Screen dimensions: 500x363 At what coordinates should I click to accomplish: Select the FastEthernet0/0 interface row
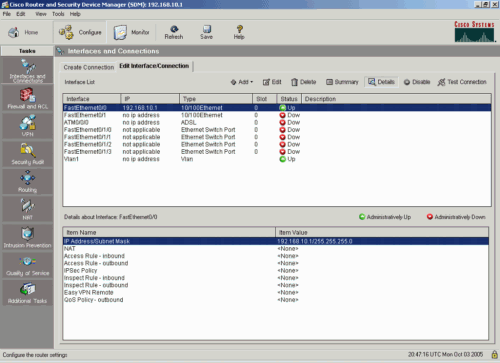click(277, 108)
